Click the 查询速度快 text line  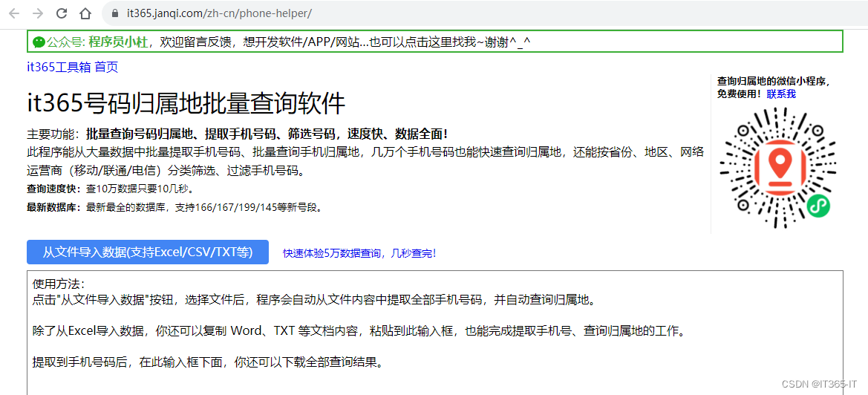pos(110,189)
